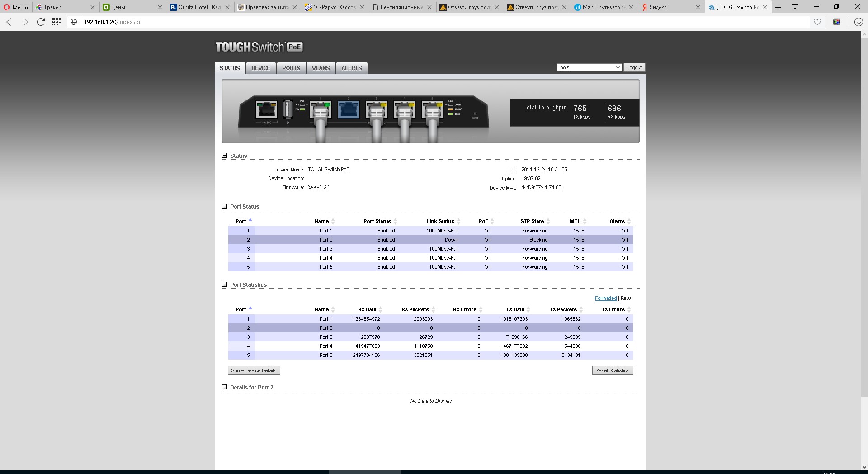Select Port 2 row in Port Status
868x474 pixels.
pyautogui.click(x=430, y=240)
